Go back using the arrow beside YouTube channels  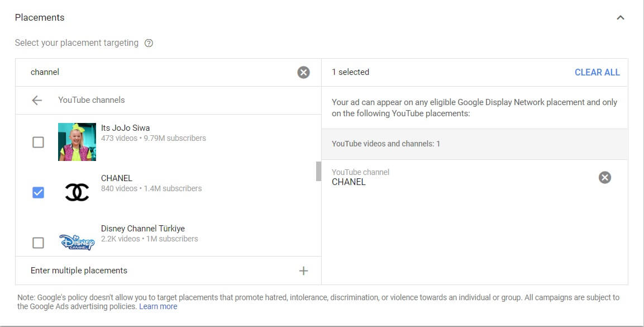coord(37,100)
